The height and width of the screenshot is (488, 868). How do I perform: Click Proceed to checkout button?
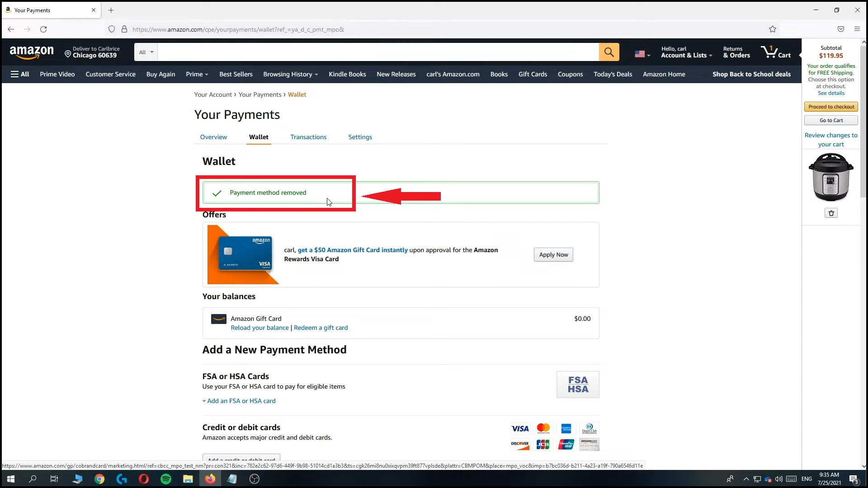pyautogui.click(x=831, y=107)
